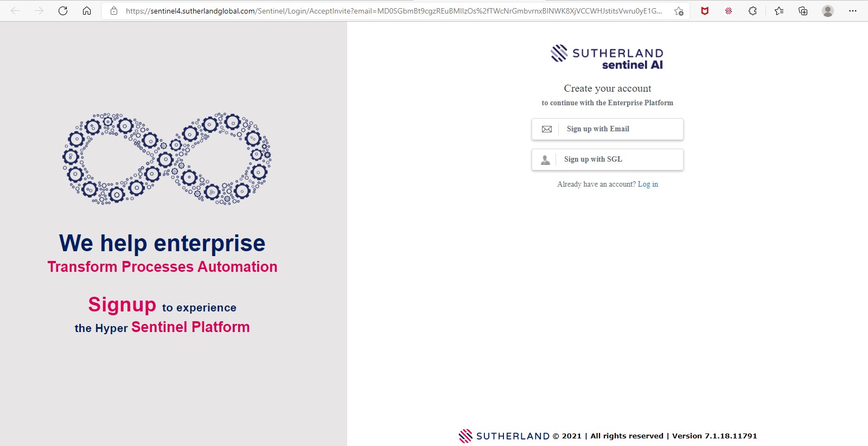Screen dimensions: 868x446
Task: View site info via the padlock icon
Action: [114, 11]
